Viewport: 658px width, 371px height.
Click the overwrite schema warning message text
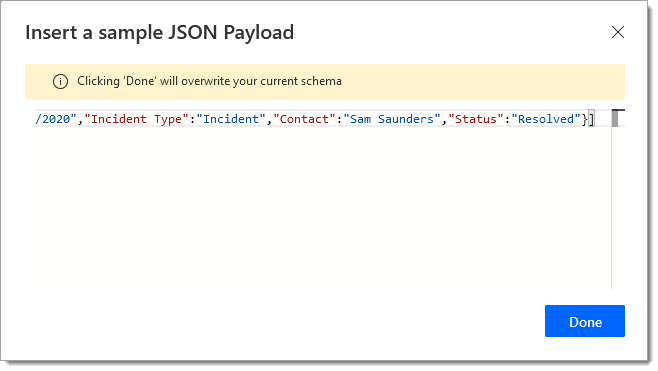coord(209,81)
